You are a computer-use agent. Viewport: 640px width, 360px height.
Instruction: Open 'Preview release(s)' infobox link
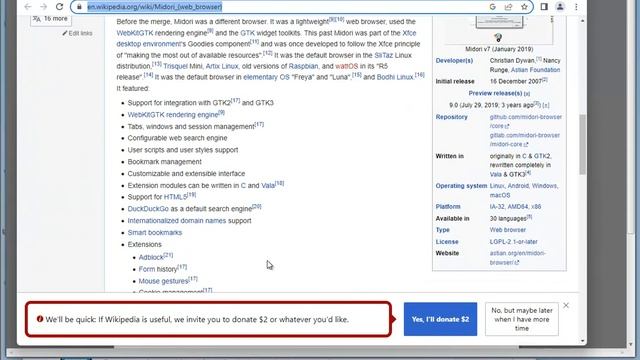(495, 93)
